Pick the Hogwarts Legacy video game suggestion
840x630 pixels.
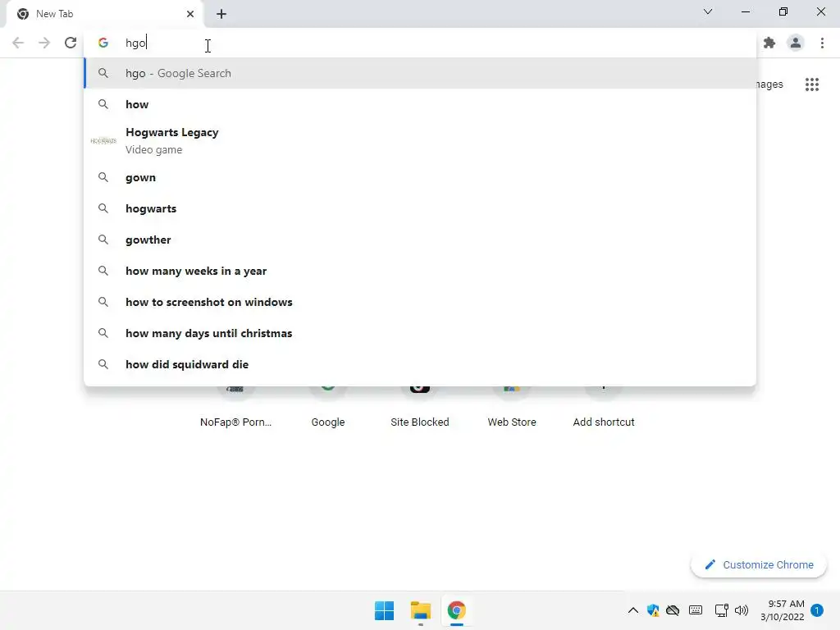pyautogui.click(x=420, y=141)
